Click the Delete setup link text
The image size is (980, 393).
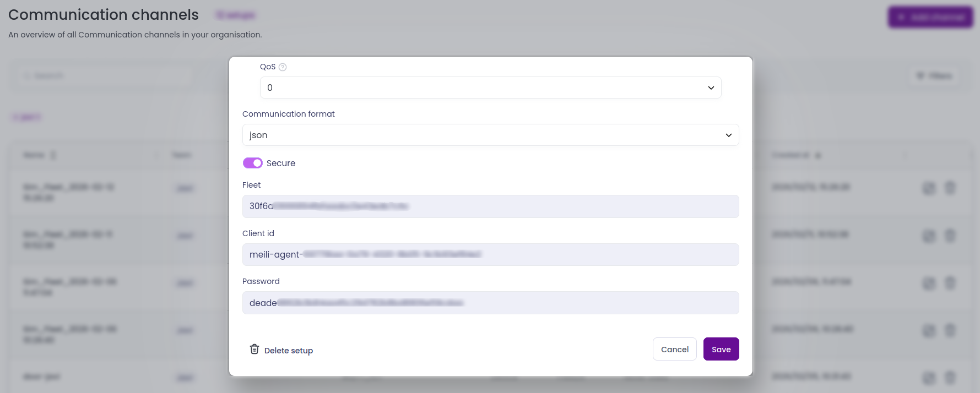pyautogui.click(x=289, y=351)
